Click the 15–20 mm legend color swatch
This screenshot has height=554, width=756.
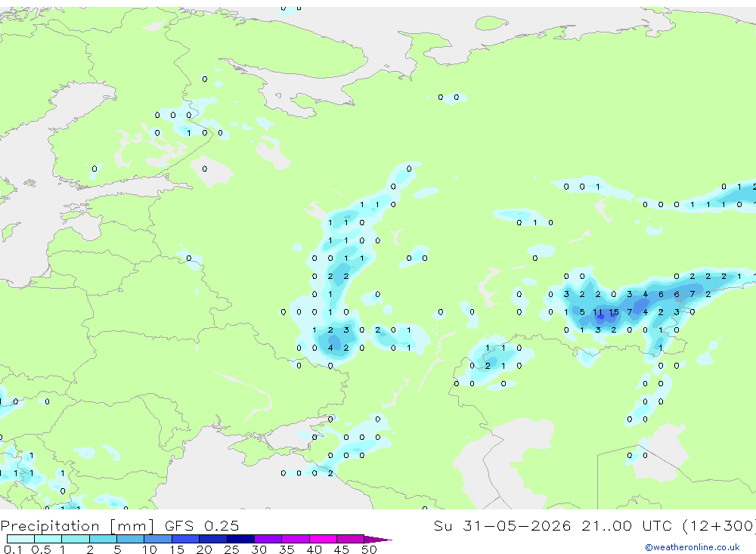pos(186,539)
